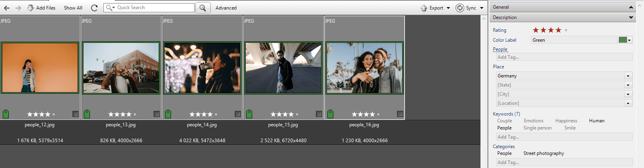Image resolution: width=644 pixels, height=168 pixels.
Task: Click the Add Files button
Action: pos(41,8)
